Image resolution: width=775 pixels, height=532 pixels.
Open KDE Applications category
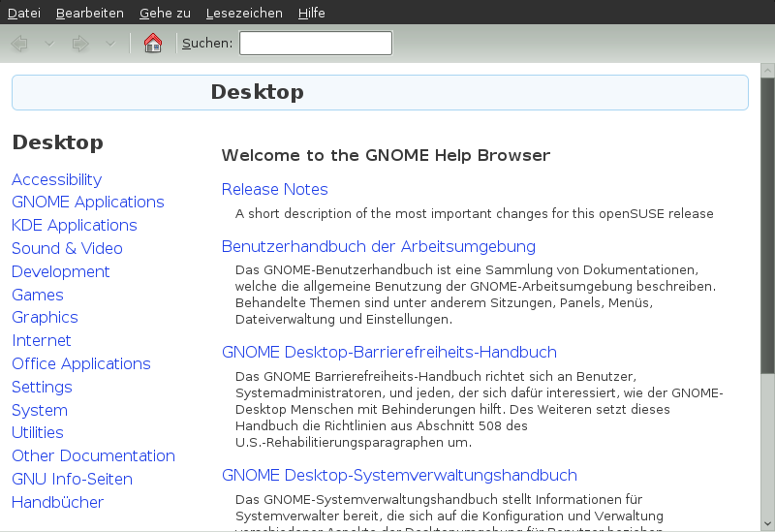(x=75, y=225)
